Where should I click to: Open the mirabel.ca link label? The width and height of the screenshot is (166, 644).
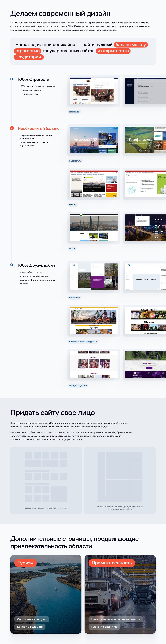pyautogui.click(x=74, y=297)
